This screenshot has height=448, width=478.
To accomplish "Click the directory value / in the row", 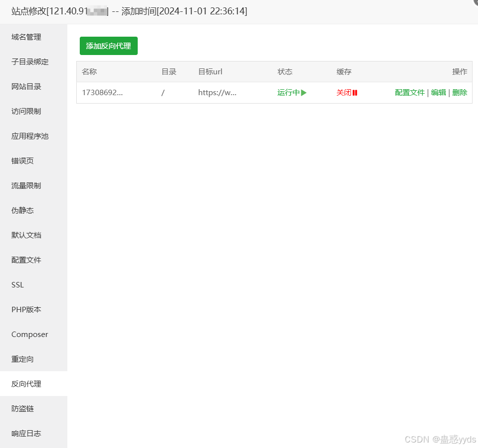I will (x=163, y=92).
